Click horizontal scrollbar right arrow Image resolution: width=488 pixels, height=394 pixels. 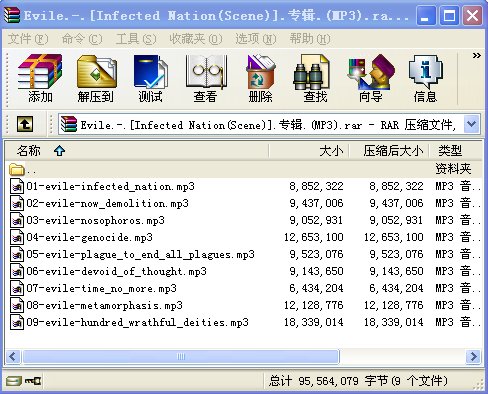coord(473,357)
